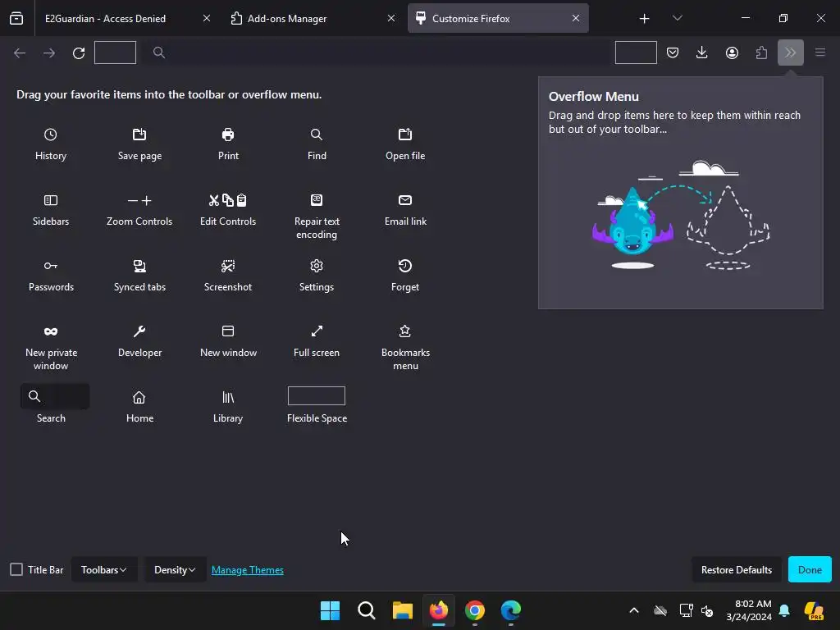840x630 pixels.
Task: Open the Windows Start menu
Action: (x=330, y=610)
